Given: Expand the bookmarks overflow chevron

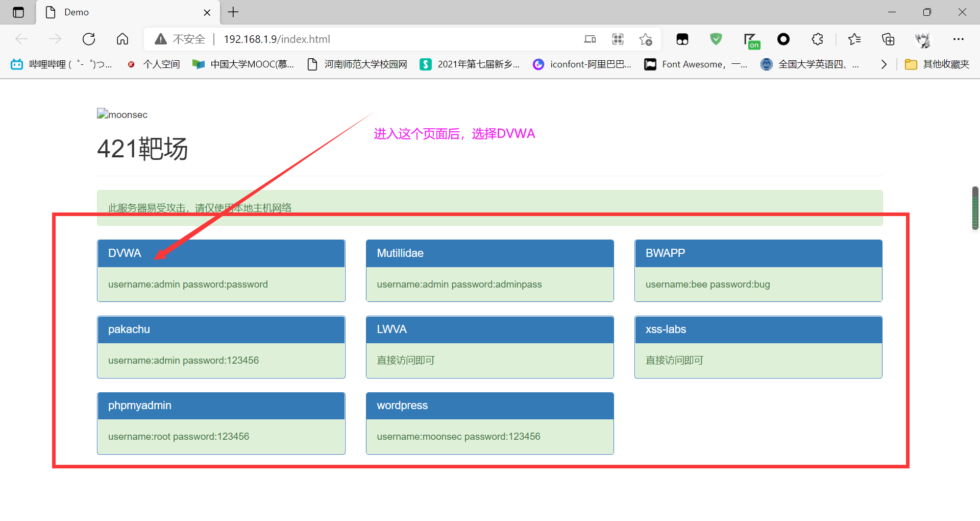Looking at the screenshot, I should point(884,64).
